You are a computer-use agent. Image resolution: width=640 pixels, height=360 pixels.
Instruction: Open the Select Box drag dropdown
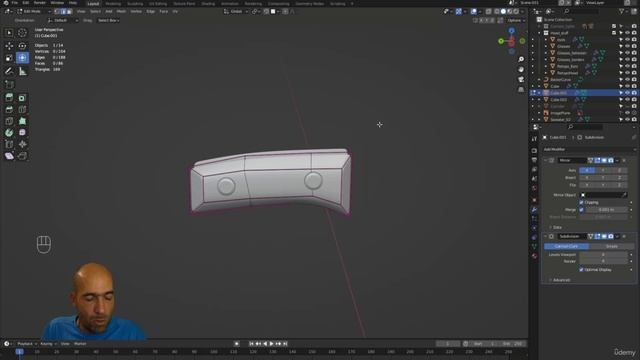coord(109,20)
